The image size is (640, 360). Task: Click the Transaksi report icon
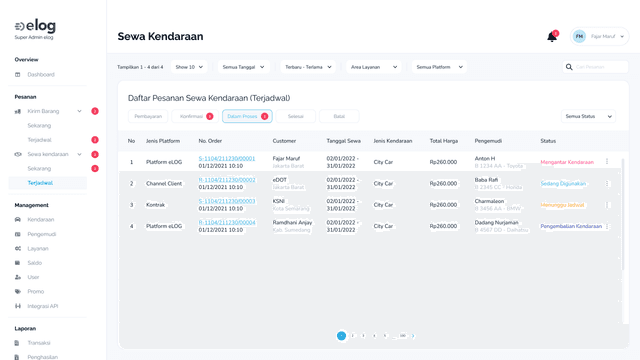click(17, 343)
